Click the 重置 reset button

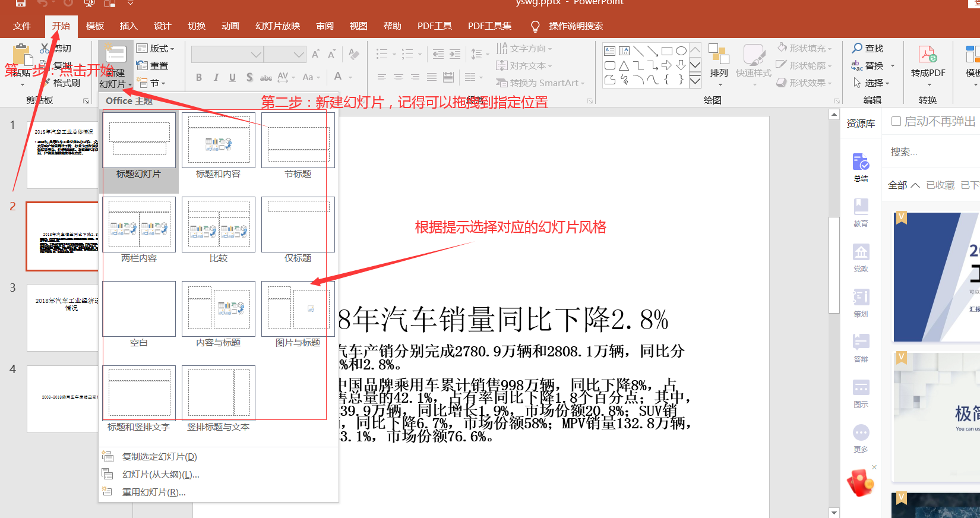click(x=152, y=65)
